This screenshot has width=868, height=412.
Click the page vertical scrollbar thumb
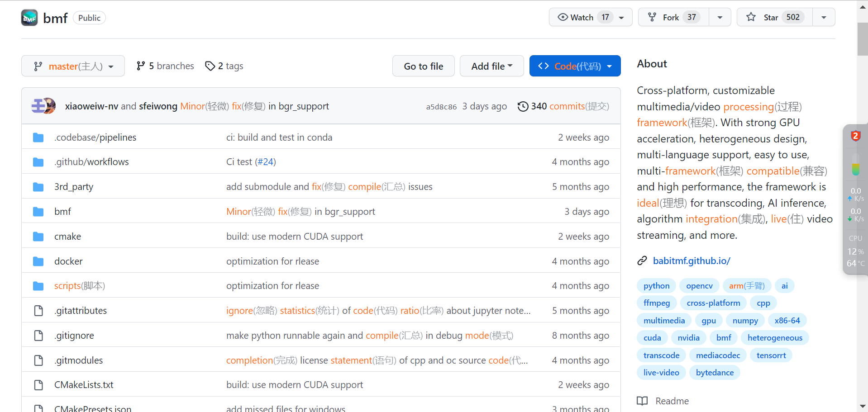tap(863, 39)
